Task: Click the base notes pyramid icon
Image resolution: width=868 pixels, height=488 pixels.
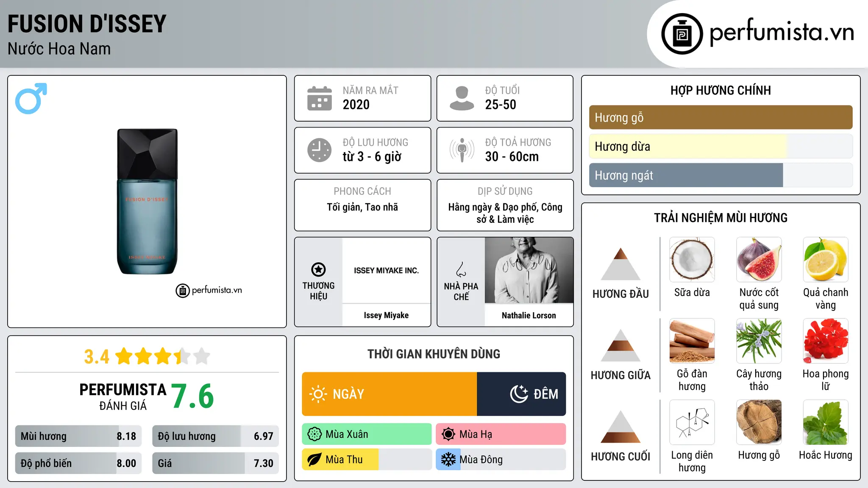Action: tap(620, 427)
